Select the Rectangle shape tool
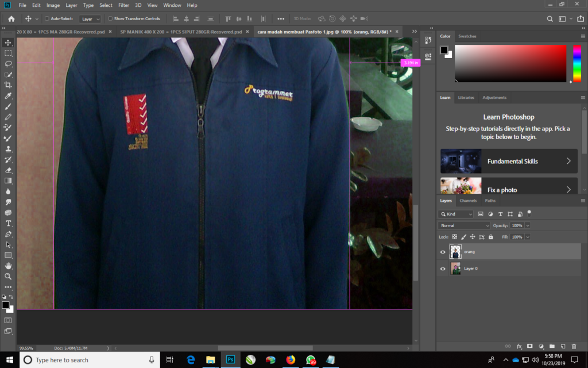588x368 pixels. [x=8, y=255]
